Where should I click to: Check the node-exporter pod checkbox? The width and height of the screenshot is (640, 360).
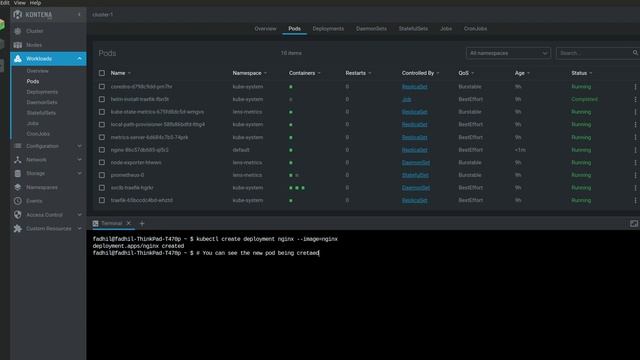coord(102,162)
